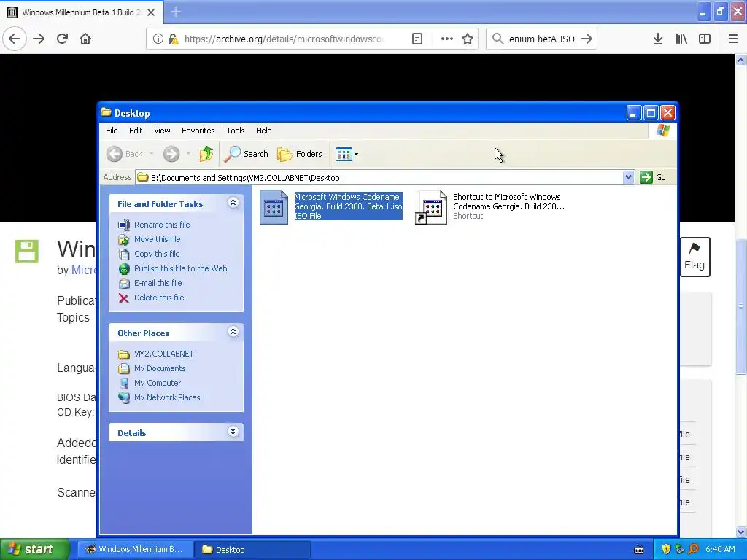Open the Views dropdown button
This screenshot has width=747, height=560.
[x=347, y=154]
